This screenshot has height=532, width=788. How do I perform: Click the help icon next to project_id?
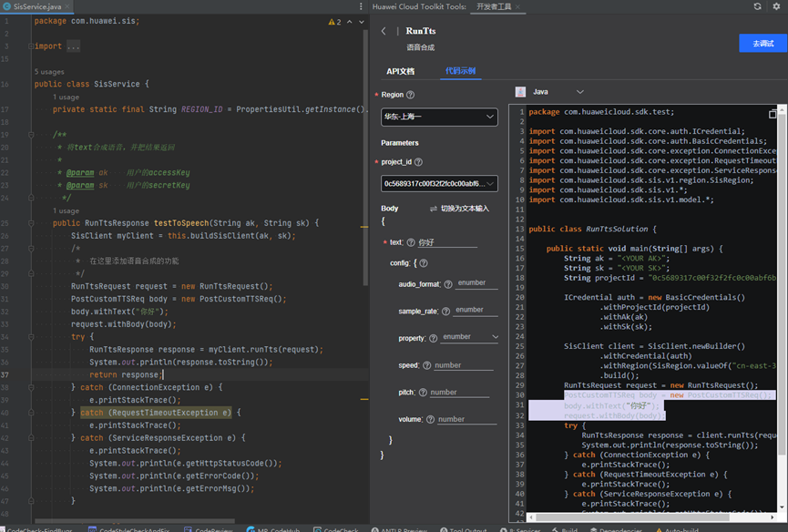click(418, 162)
